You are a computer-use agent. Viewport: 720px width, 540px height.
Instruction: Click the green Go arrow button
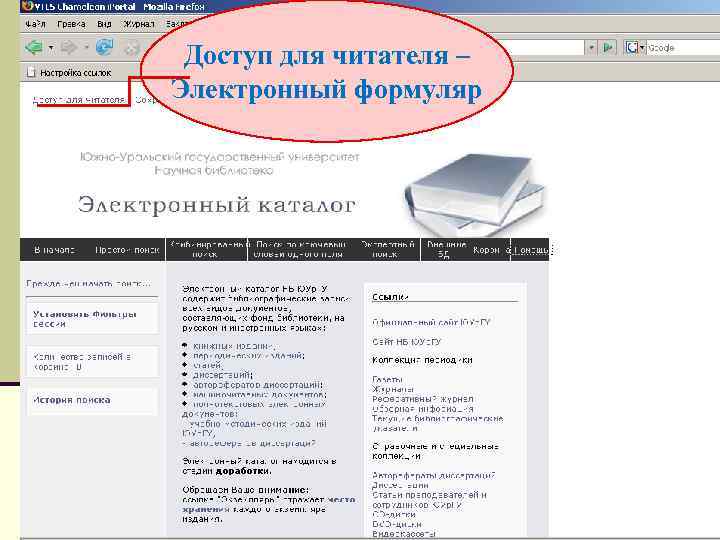(x=608, y=47)
